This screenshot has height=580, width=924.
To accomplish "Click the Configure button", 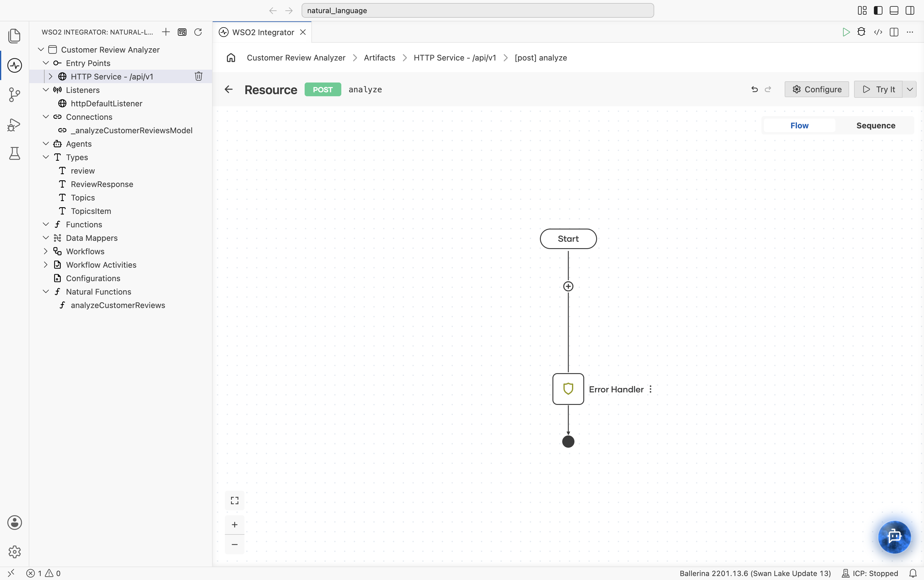I will pyautogui.click(x=817, y=89).
